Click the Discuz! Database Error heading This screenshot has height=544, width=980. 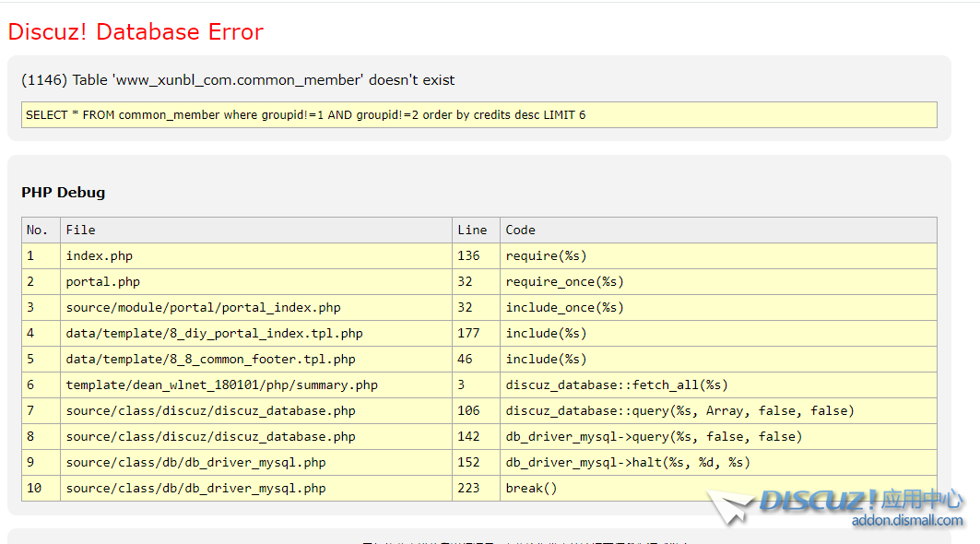136,32
